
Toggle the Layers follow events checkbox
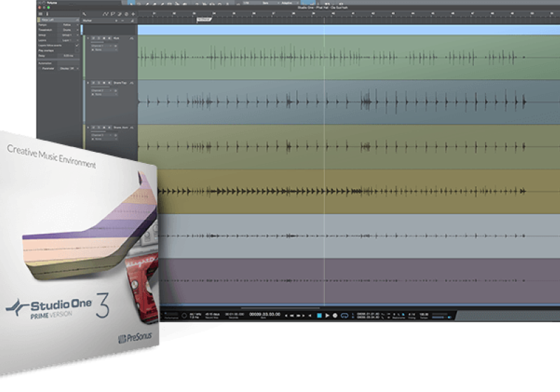(77, 45)
